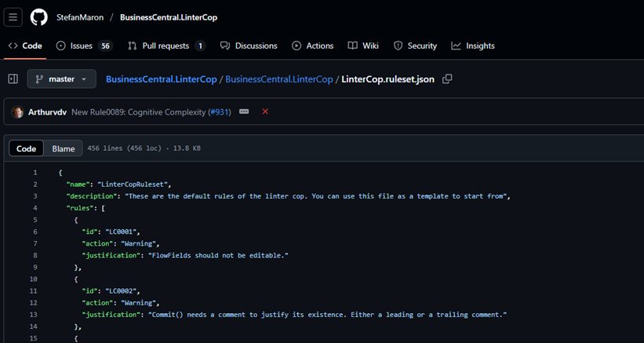Viewport: 644px width, 343px height.
Task: Click LinterCop.ruleset.json file name in breadcrumb
Action: [x=387, y=79]
